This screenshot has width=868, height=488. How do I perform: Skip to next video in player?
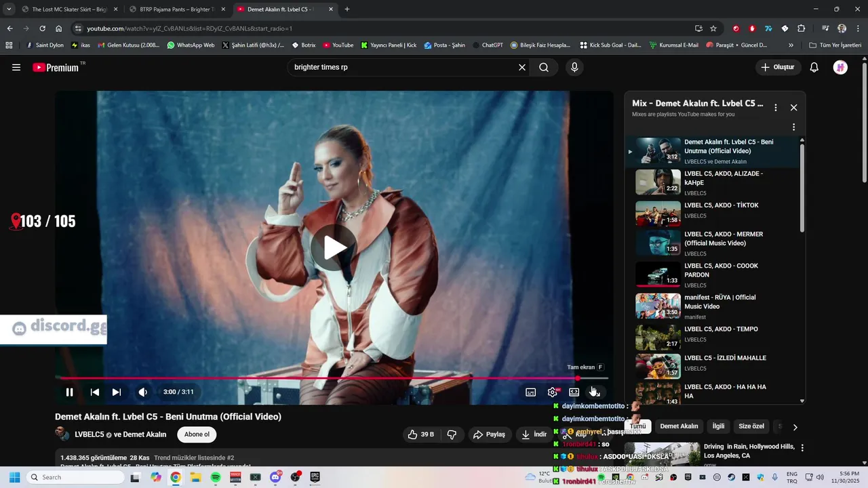(x=117, y=392)
